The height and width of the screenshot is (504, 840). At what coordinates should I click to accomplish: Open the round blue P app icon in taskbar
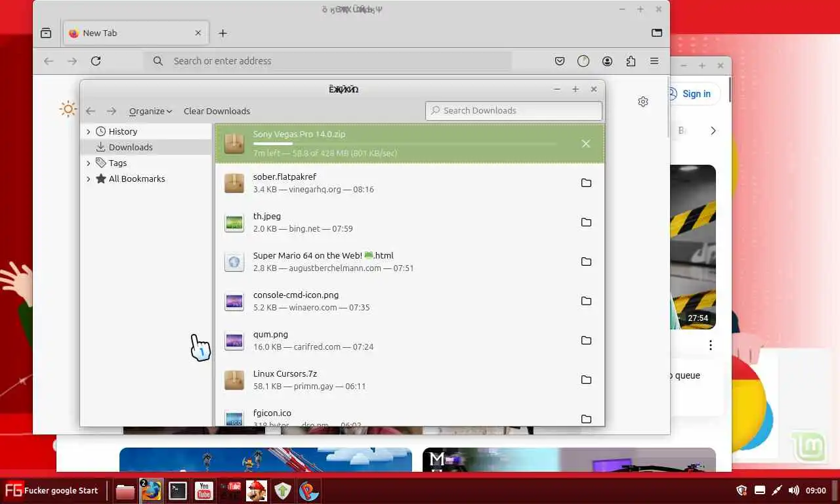coord(309,491)
